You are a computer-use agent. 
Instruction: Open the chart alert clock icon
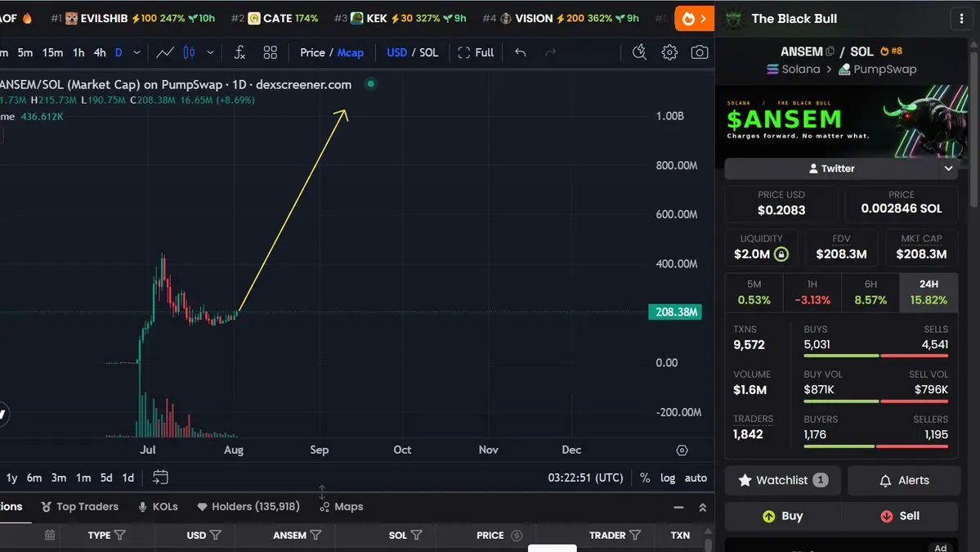pos(639,52)
